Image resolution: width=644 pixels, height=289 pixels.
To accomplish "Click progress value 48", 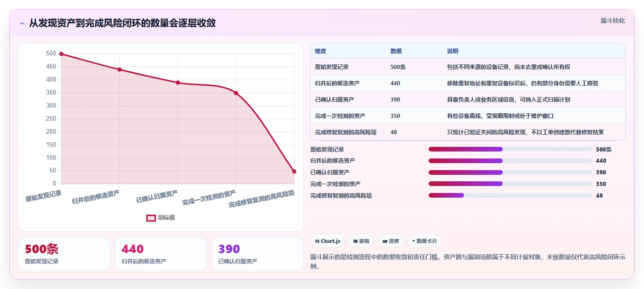I will click(599, 196).
